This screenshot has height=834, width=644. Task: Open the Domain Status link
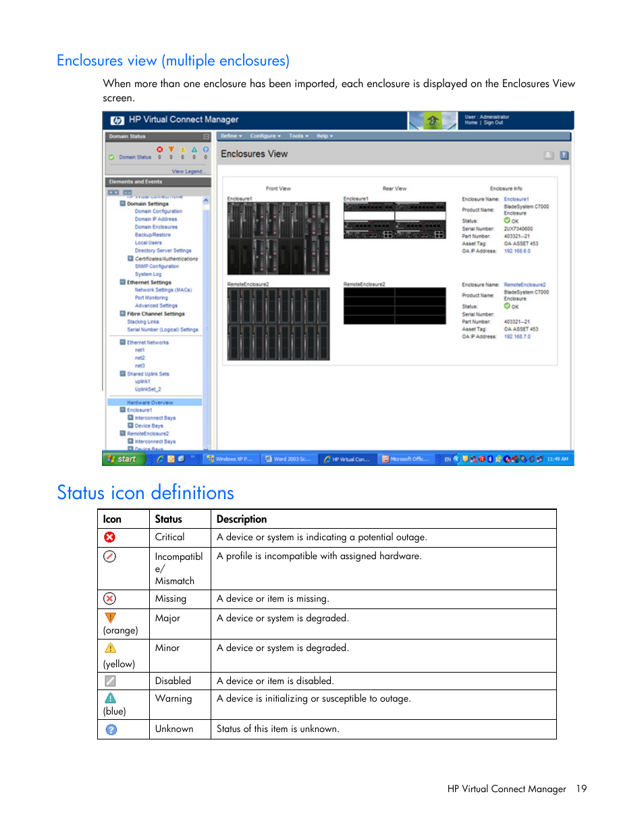pos(135,157)
